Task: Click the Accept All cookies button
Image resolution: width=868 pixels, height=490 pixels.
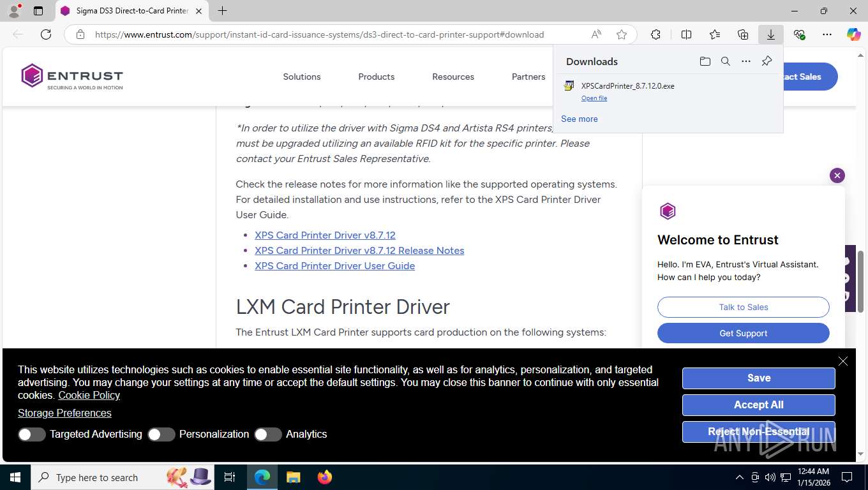Action: click(x=759, y=405)
